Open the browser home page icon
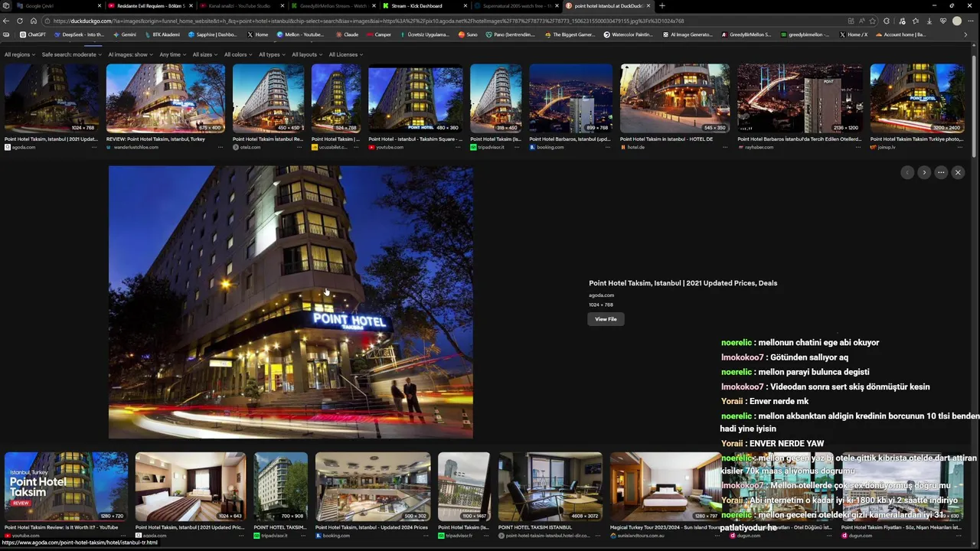 32,21
